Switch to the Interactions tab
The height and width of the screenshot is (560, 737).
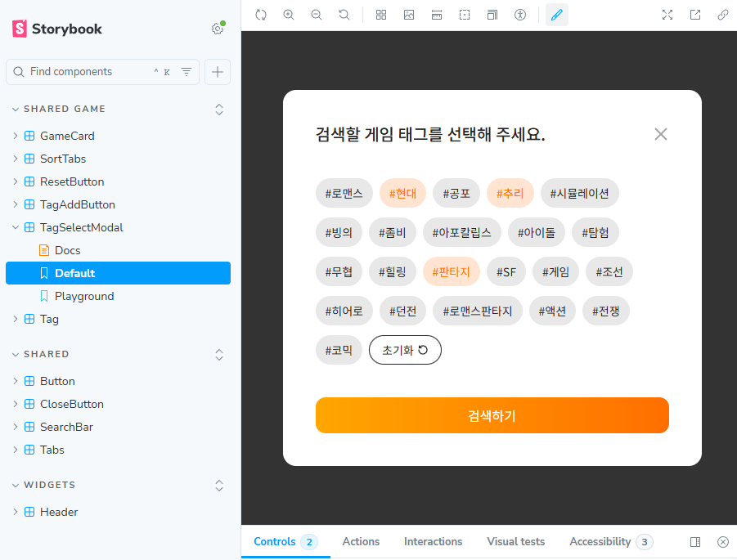point(433,542)
